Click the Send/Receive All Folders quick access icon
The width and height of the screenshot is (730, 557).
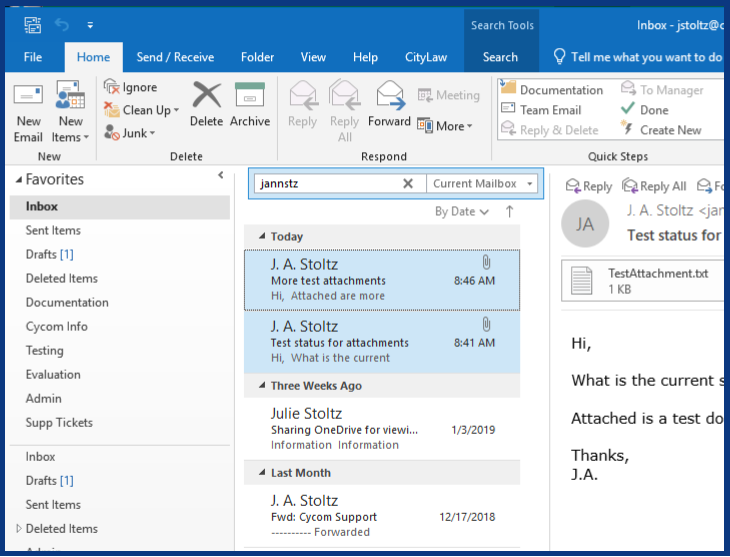point(33,25)
